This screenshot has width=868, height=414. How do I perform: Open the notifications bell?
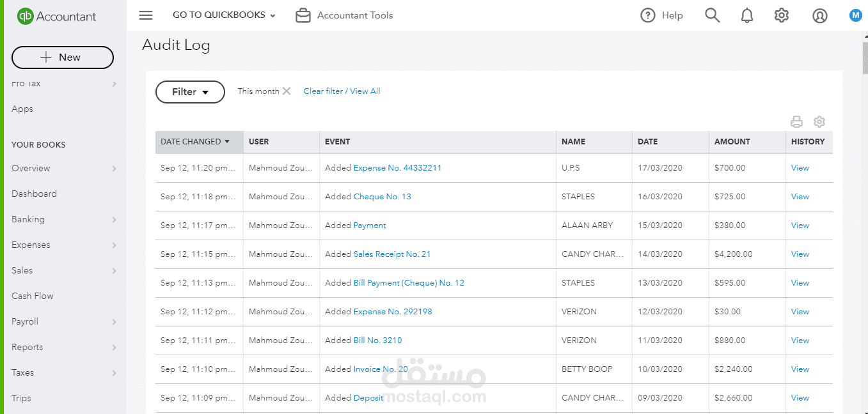747,15
